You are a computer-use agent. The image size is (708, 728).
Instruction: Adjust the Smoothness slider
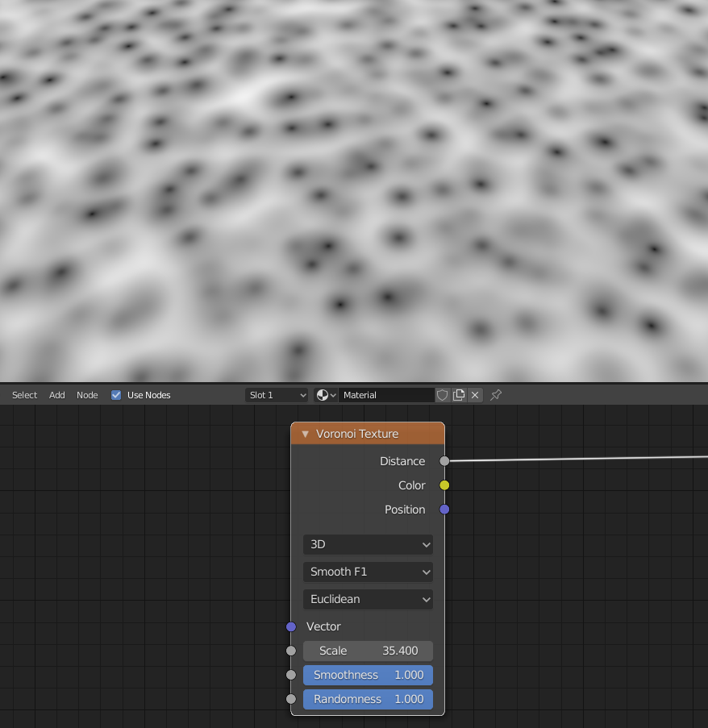click(368, 675)
